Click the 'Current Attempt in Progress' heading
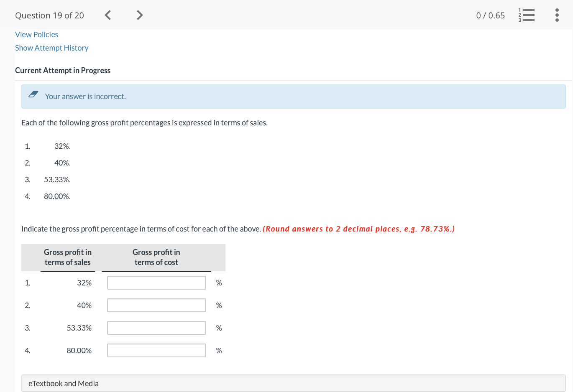The height and width of the screenshot is (392, 573). (63, 71)
